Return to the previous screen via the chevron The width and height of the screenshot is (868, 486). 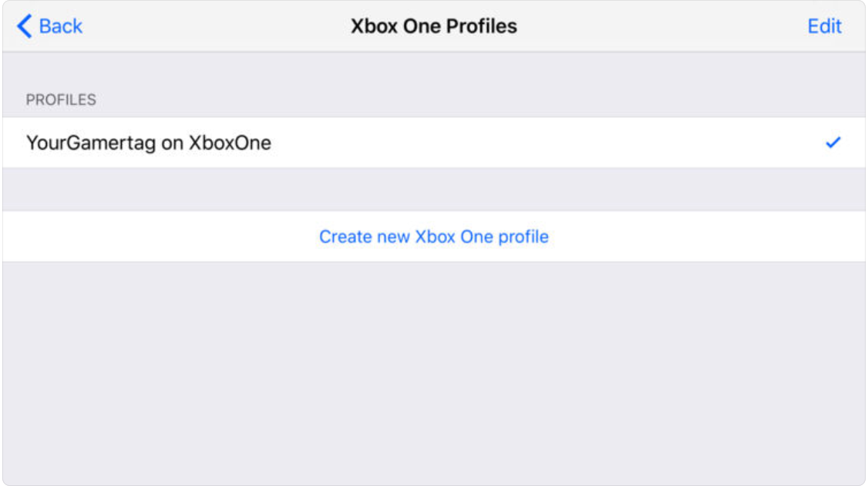pos(25,26)
